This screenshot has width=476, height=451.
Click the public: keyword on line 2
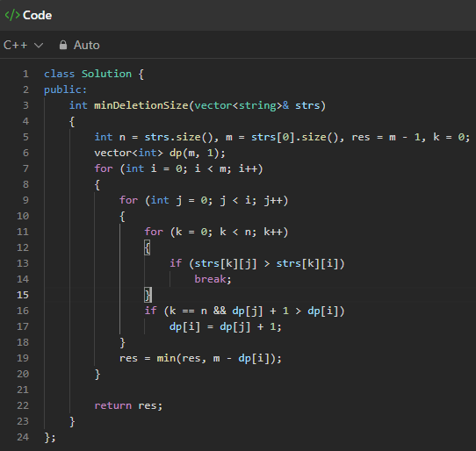click(x=65, y=89)
